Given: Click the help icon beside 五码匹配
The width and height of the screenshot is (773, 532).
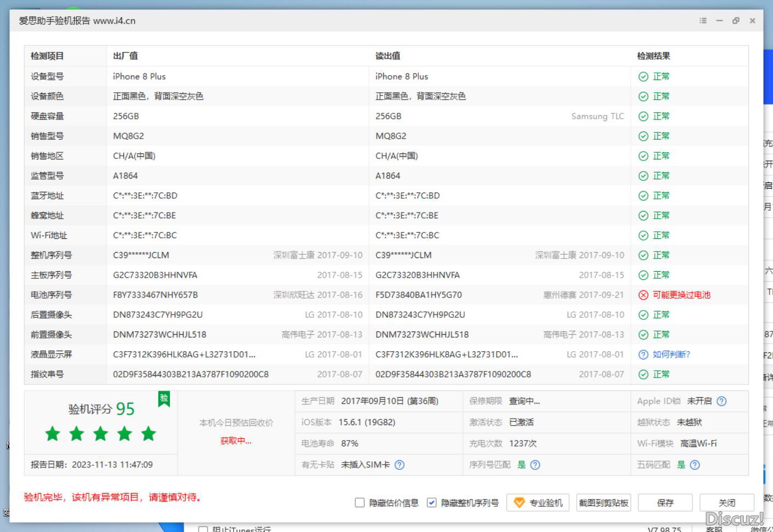Looking at the screenshot, I should [695, 465].
